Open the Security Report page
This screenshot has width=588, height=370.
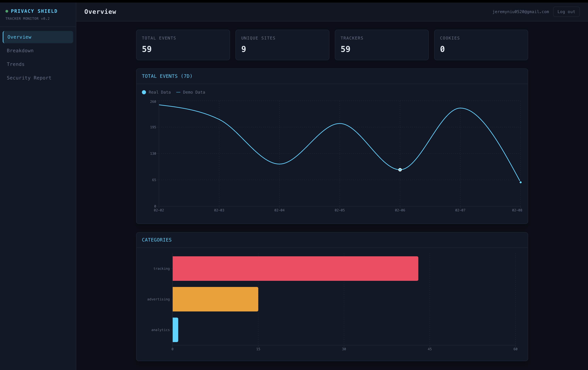coord(29,78)
